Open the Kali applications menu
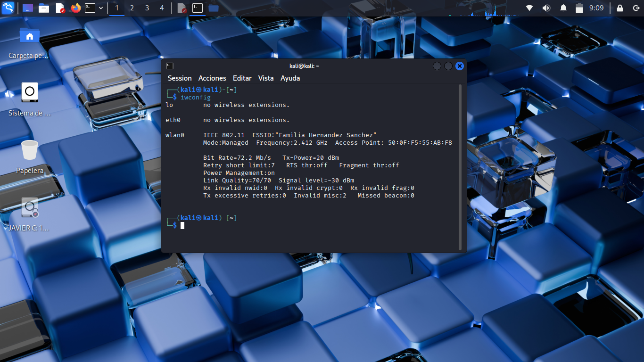Viewport: 644px width, 362px height. (x=8, y=8)
